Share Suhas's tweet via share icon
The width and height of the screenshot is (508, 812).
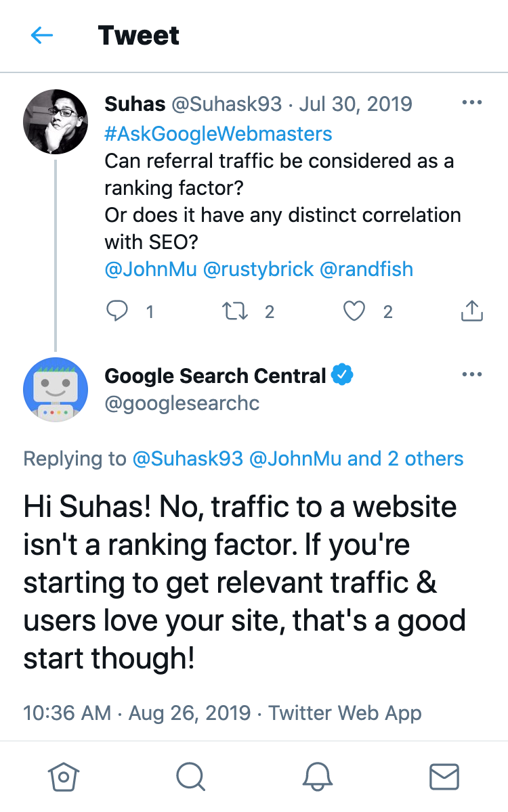tap(471, 311)
